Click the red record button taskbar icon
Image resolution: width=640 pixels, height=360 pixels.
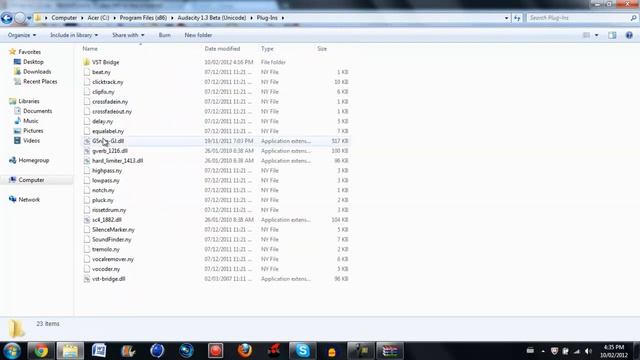(216, 351)
